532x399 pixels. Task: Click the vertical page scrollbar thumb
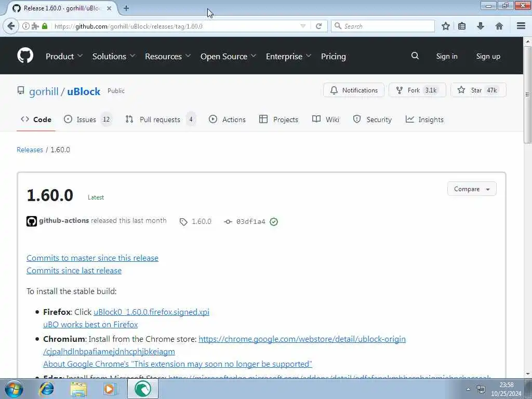tap(527, 95)
